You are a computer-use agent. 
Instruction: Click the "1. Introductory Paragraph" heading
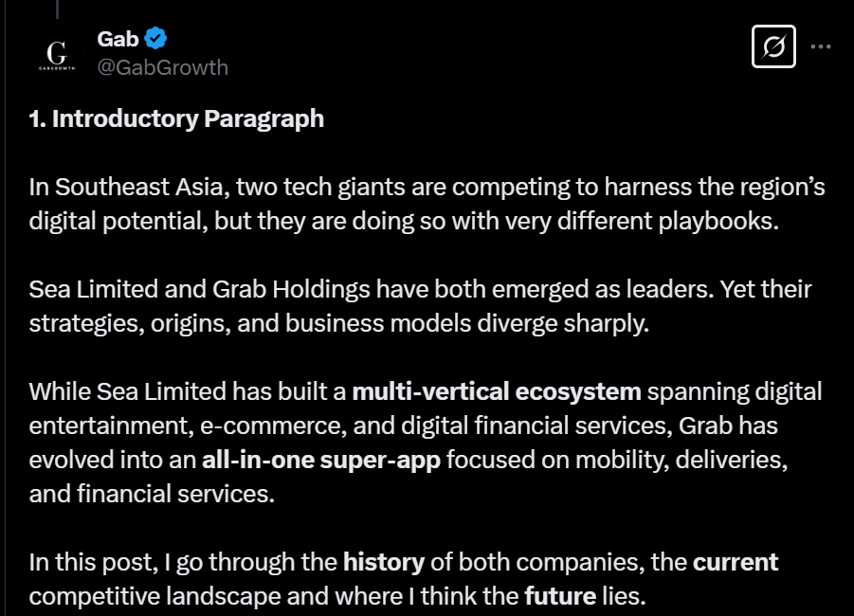(x=176, y=118)
